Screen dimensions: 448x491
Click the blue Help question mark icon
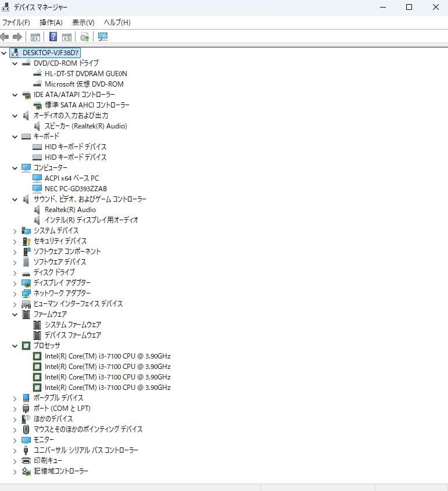tap(53, 37)
